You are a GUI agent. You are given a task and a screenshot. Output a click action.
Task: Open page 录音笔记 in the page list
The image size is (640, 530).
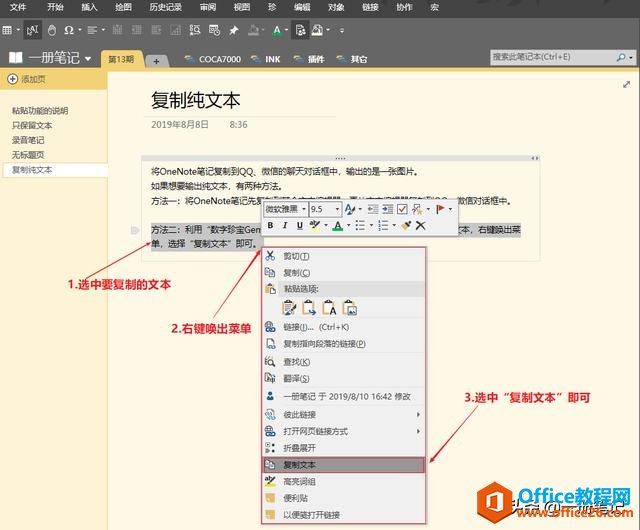pyautogui.click(x=28, y=140)
